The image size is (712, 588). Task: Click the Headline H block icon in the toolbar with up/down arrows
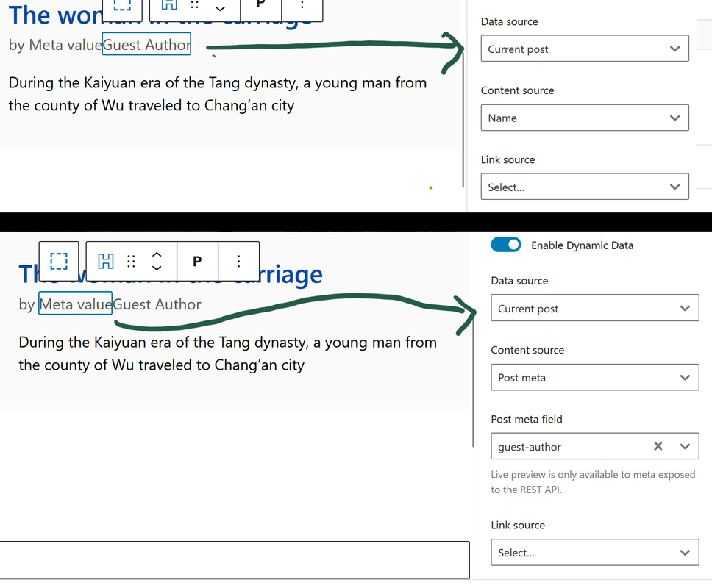[x=106, y=262]
